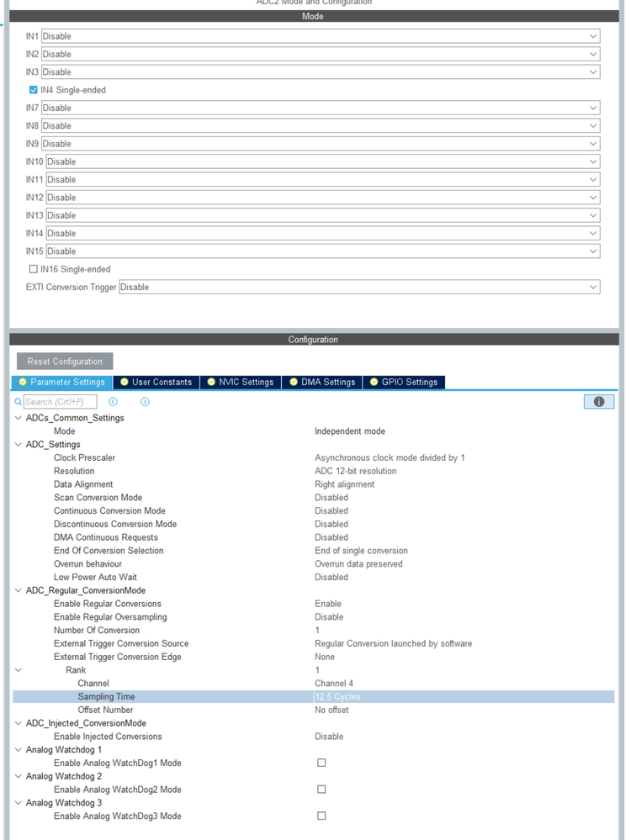This screenshot has height=840, width=631.
Task: Uncheck IN4 Single-ended checkbox
Action: pyautogui.click(x=34, y=90)
